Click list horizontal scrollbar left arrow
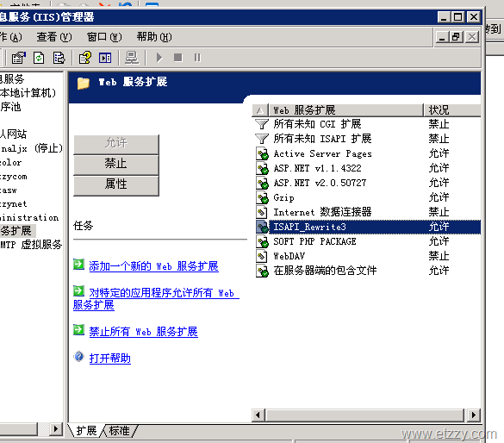This screenshot has width=504, height=443. point(258,415)
